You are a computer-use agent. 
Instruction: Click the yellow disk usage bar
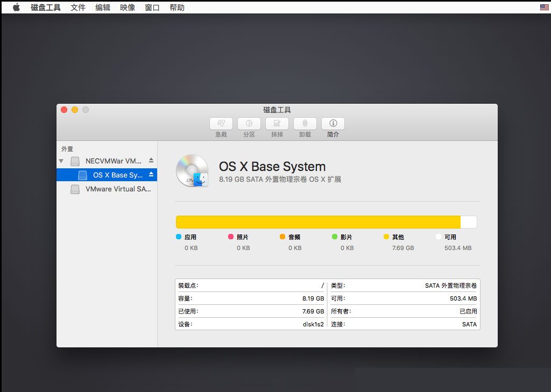(x=318, y=222)
